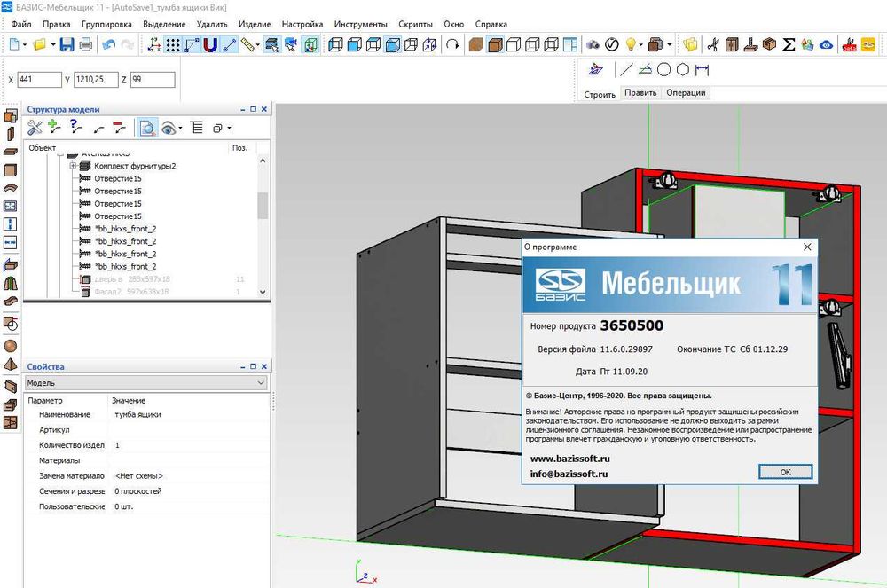
Task: Click the rotate view circular arrow icon
Action: coord(452,44)
